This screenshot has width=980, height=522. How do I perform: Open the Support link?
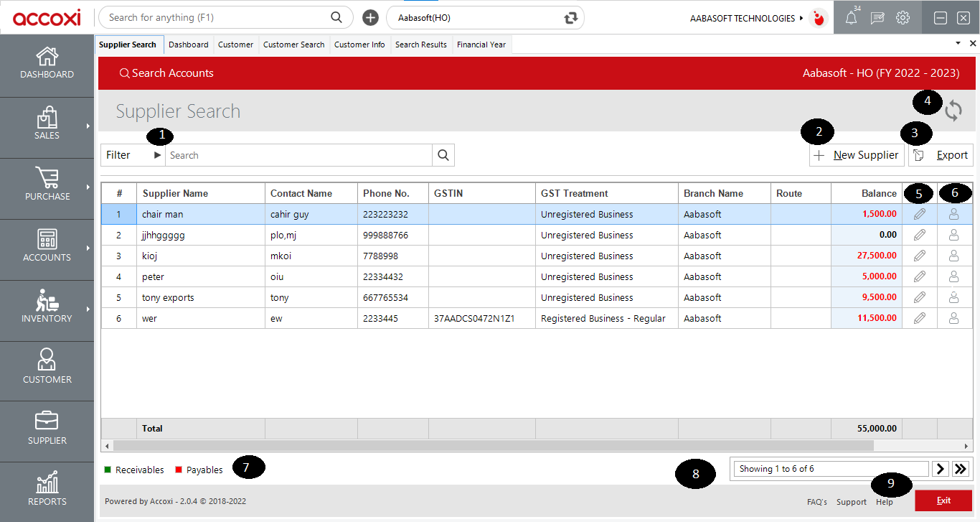(852, 502)
